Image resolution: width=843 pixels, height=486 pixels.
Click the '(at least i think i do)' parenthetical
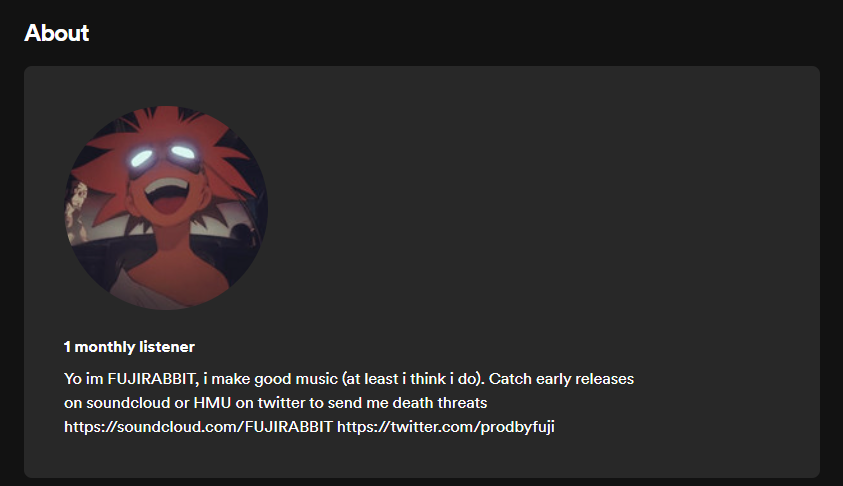(413, 378)
